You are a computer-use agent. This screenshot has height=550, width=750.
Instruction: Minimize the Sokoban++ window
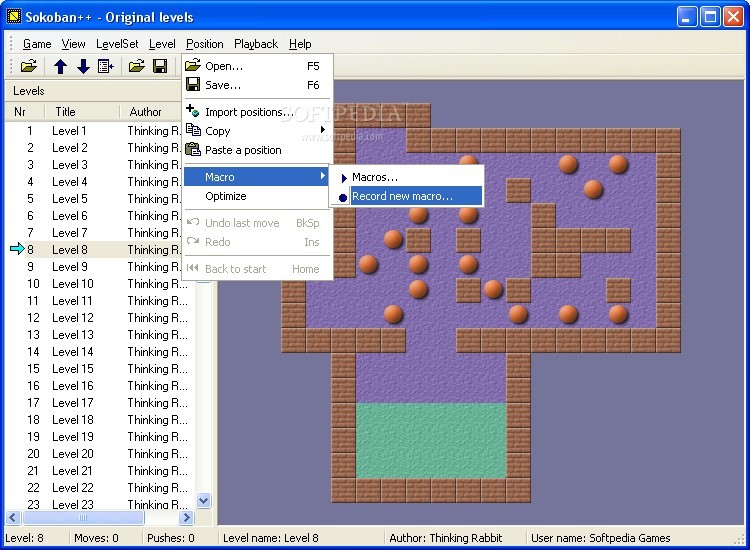click(x=687, y=17)
